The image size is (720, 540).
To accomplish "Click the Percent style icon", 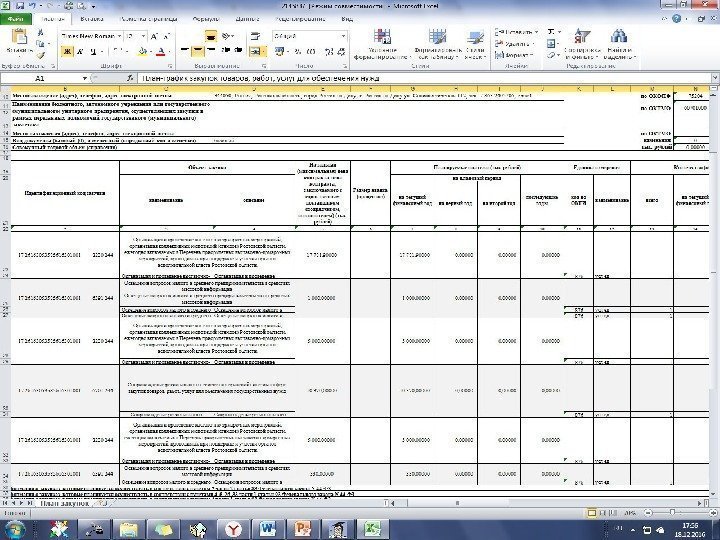I will click(298, 51).
